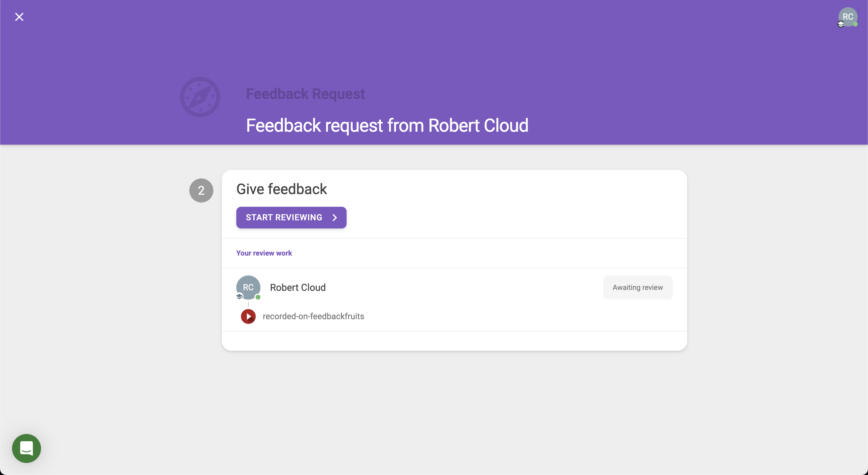Select the Robert Cloud reviewer name
The height and width of the screenshot is (475, 868).
click(x=298, y=287)
